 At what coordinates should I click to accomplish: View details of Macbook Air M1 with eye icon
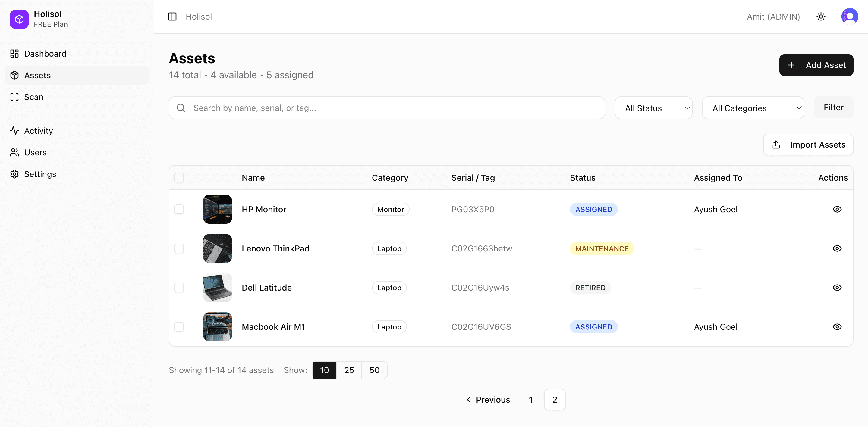[838, 327]
